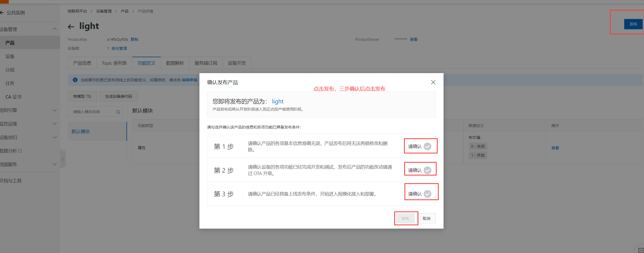Click the search magnifier in the module search box

click(x=118, y=112)
